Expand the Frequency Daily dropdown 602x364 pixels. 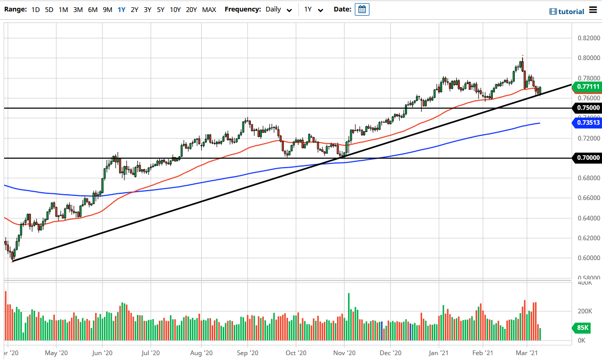click(x=279, y=9)
